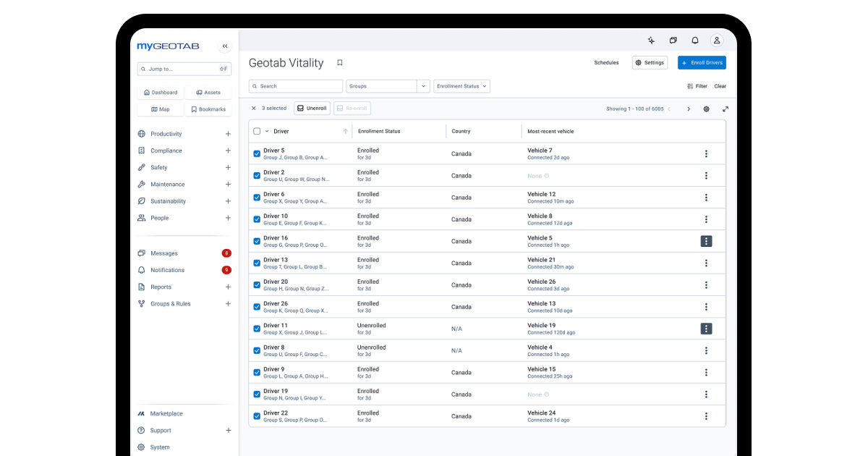Expand Sustainability menu plus
Viewport: 868px width, 456px height.
coord(228,201)
